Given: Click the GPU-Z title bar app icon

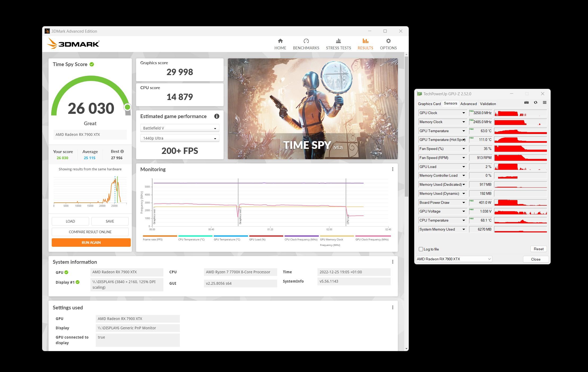Looking at the screenshot, I should pos(419,94).
